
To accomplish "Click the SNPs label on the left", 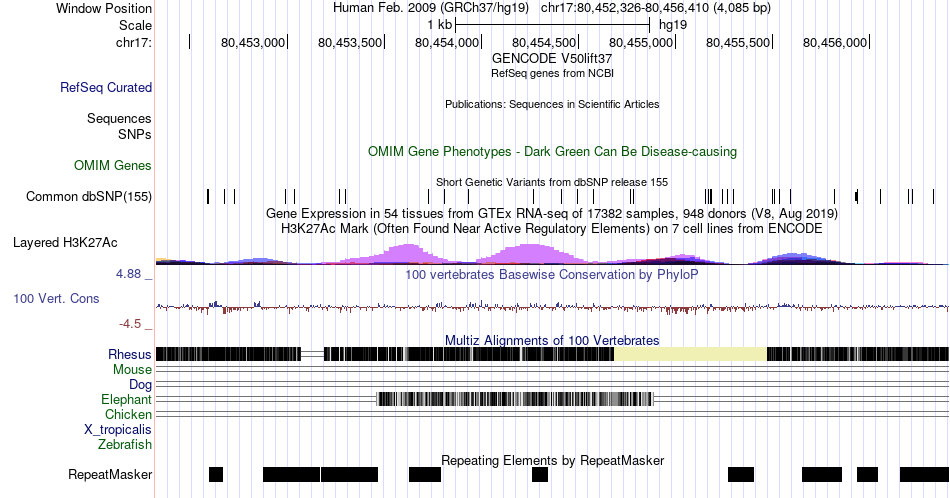I will click(x=135, y=134).
